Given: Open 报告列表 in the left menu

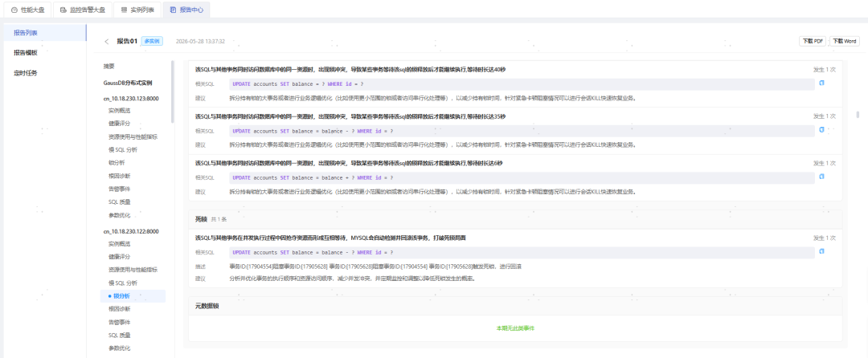Looking at the screenshot, I should click(x=45, y=33).
